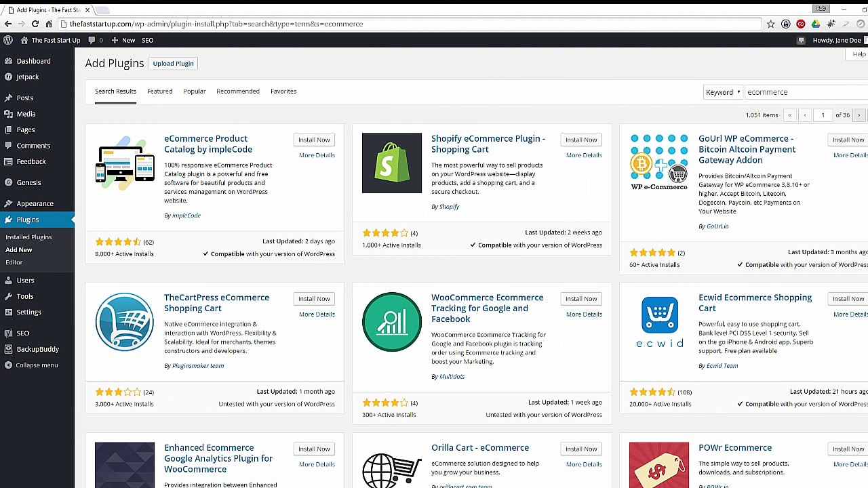
Task: Switch to the Recommended tab
Action: coord(238,91)
